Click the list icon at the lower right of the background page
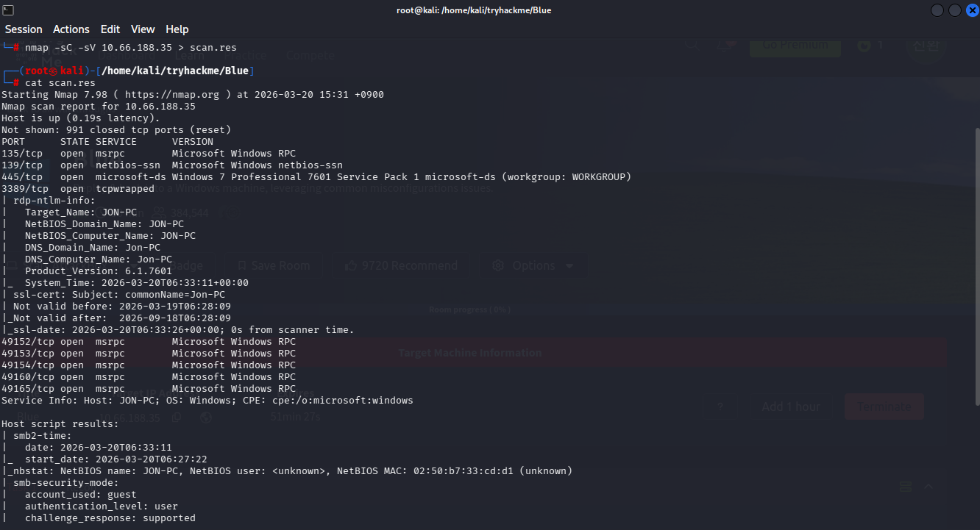Viewport: 980px width, 530px height. coord(906,487)
